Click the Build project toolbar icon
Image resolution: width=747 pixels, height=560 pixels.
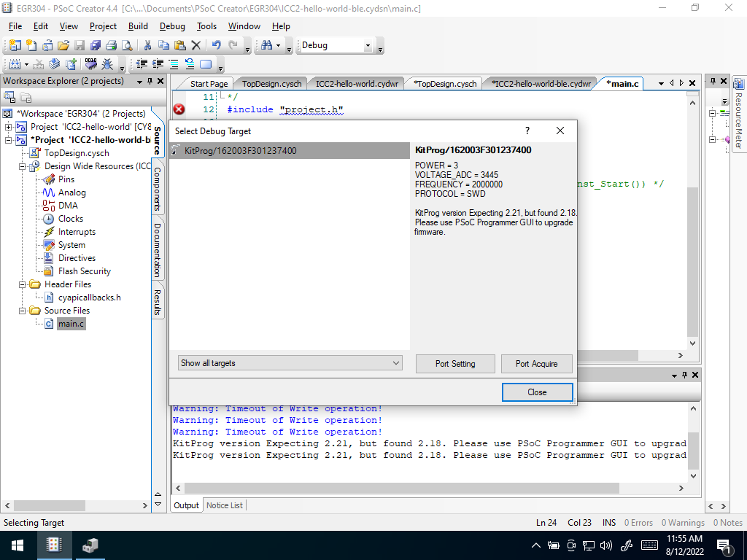pyautogui.click(x=15, y=64)
